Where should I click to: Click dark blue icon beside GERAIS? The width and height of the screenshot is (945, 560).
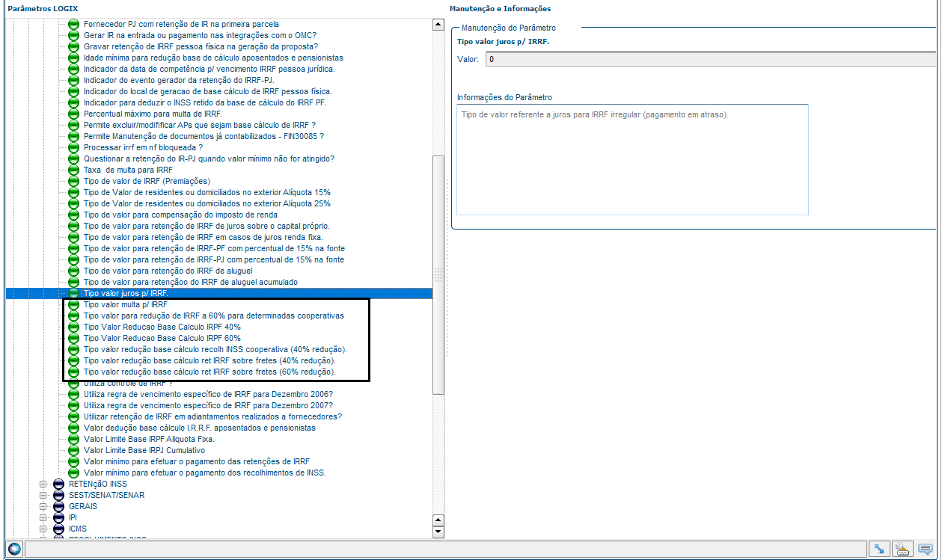click(59, 506)
